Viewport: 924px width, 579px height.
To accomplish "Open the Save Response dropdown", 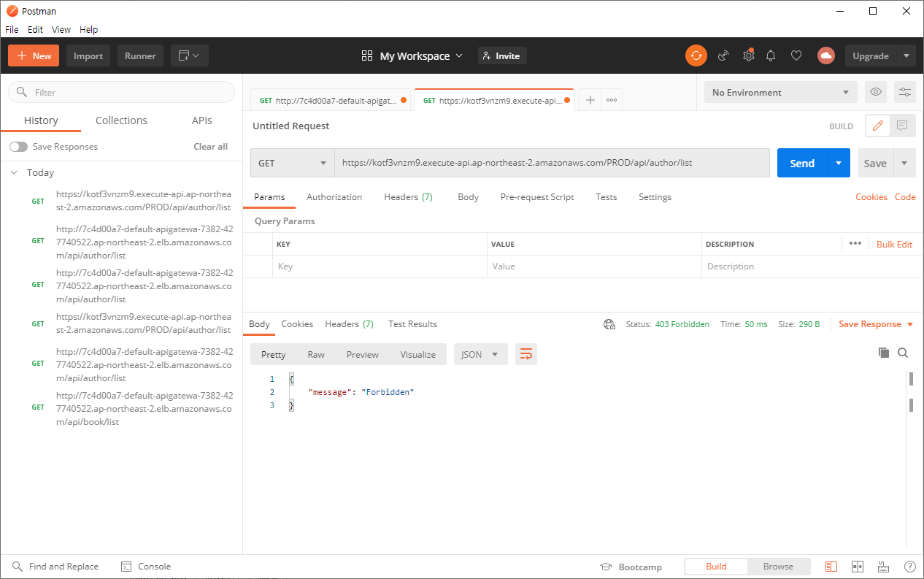I will coord(876,324).
